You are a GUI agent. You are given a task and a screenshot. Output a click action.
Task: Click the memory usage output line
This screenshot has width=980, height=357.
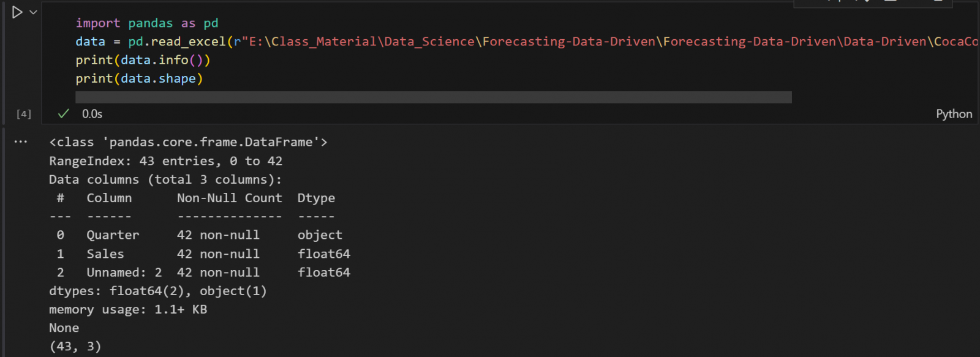coord(128,309)
